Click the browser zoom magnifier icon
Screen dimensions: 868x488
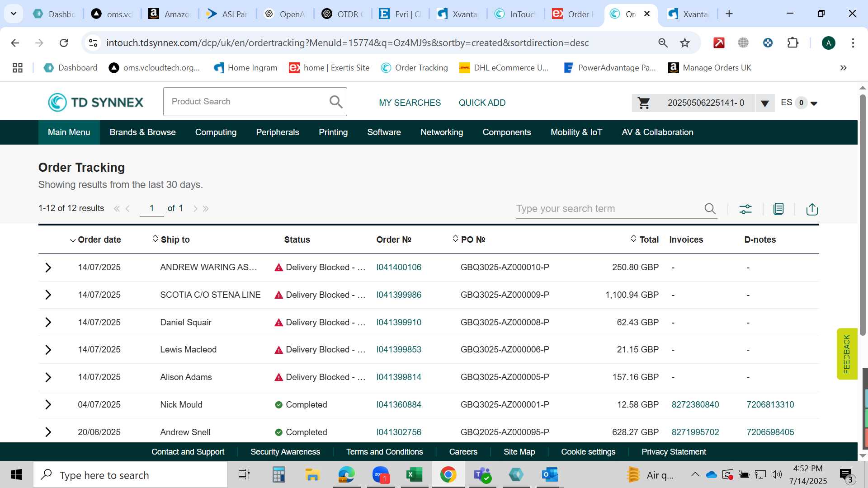click(x=663, y=43)
